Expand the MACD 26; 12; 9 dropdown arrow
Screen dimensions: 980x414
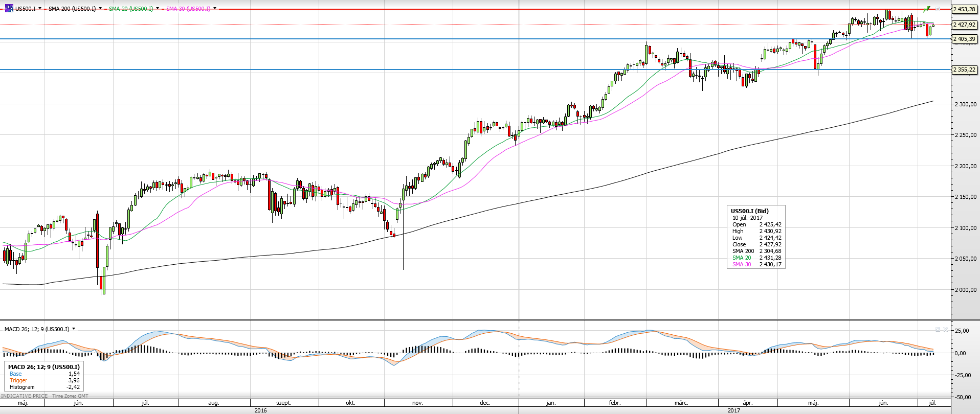74,329
